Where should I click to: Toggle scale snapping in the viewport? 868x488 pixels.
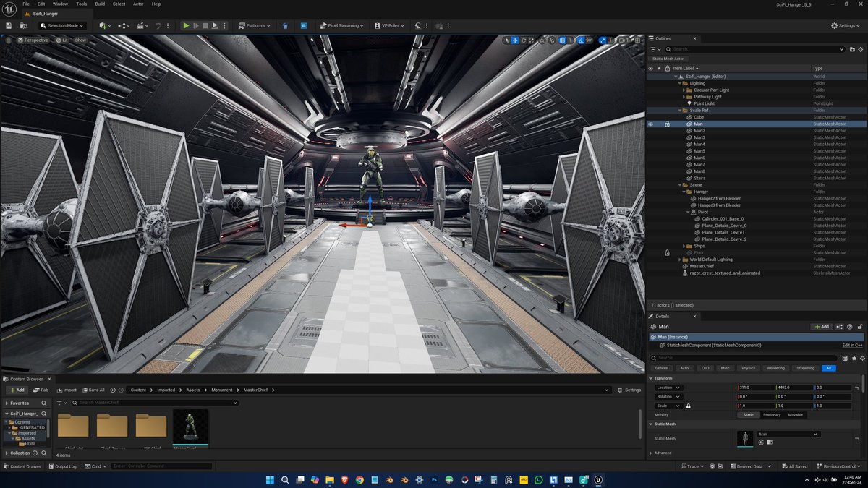pos(603,40)
